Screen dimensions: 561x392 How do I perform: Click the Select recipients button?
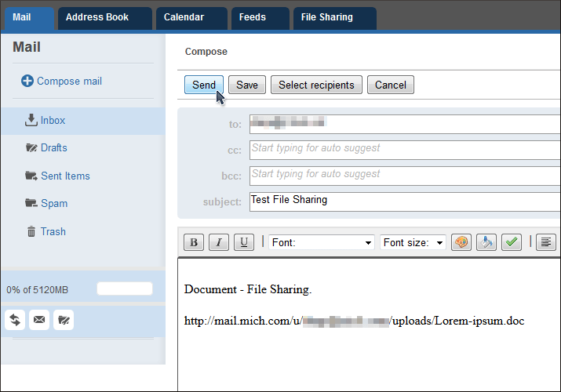pyautogui.click(x=316, y=85)
